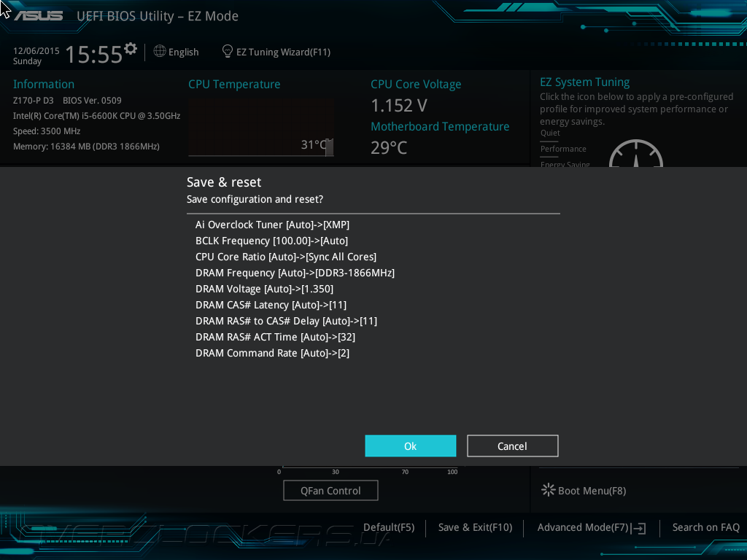Click DRAM RAS# ACT Time line
Viewport: 747px width, 560px height.
pos(275,337)
